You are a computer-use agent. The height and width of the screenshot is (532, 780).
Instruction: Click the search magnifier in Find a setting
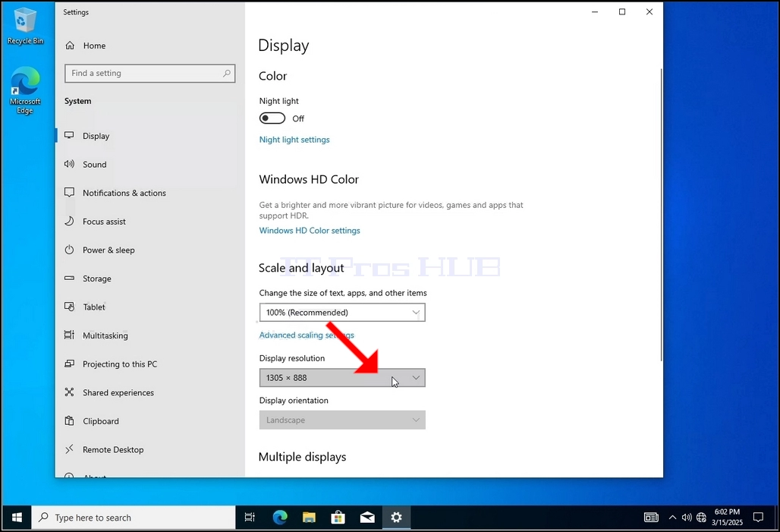[227, 73]
